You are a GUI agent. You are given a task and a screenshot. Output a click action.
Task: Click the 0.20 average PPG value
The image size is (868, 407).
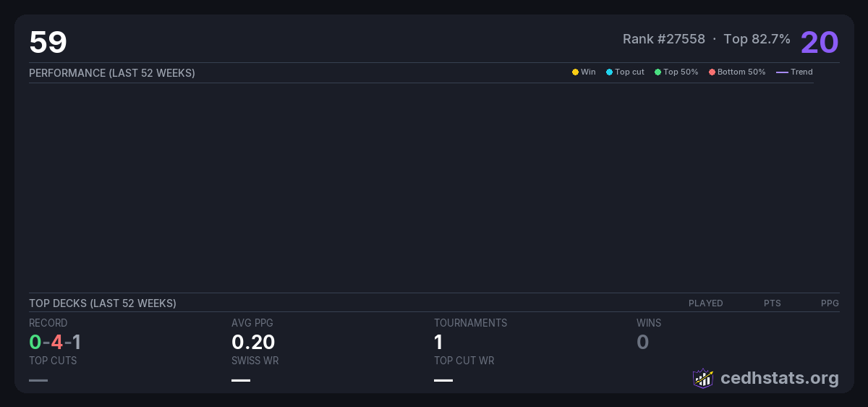(253, 342)
